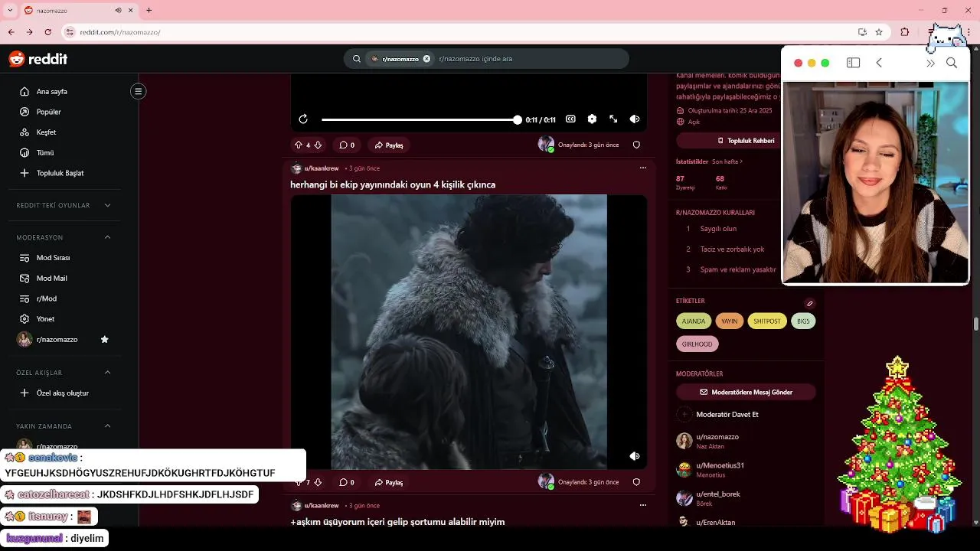The height and width of the screenshot is (551, 980).
Task: Seek on the video progress bar
Action: [x=420, y=119]
